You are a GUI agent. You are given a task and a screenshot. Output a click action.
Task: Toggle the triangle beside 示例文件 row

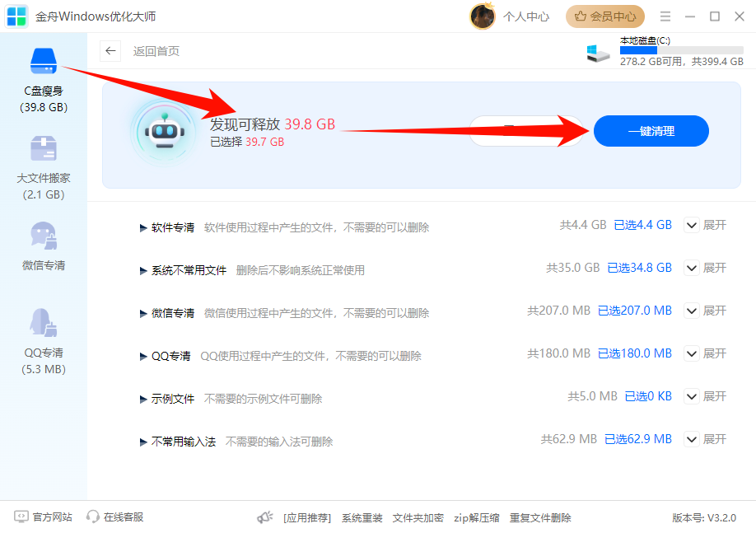point(144,399)
